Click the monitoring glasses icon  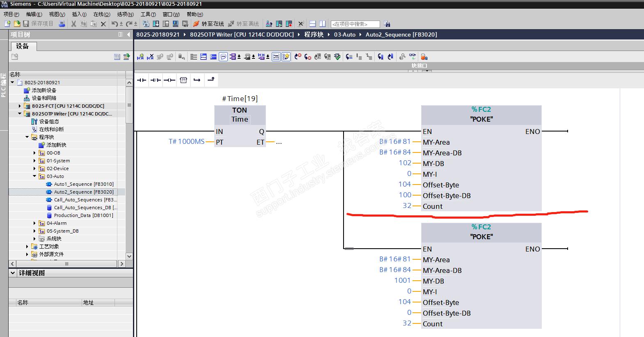(413, 57)
